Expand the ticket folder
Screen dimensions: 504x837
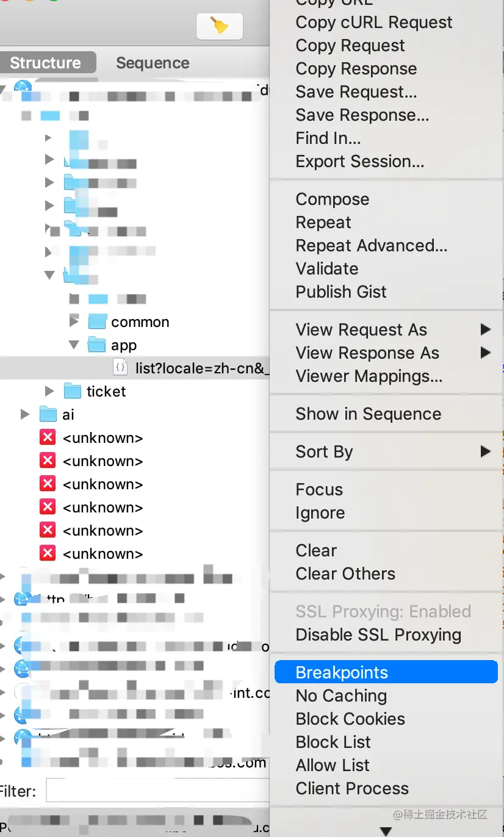(50, 391)
